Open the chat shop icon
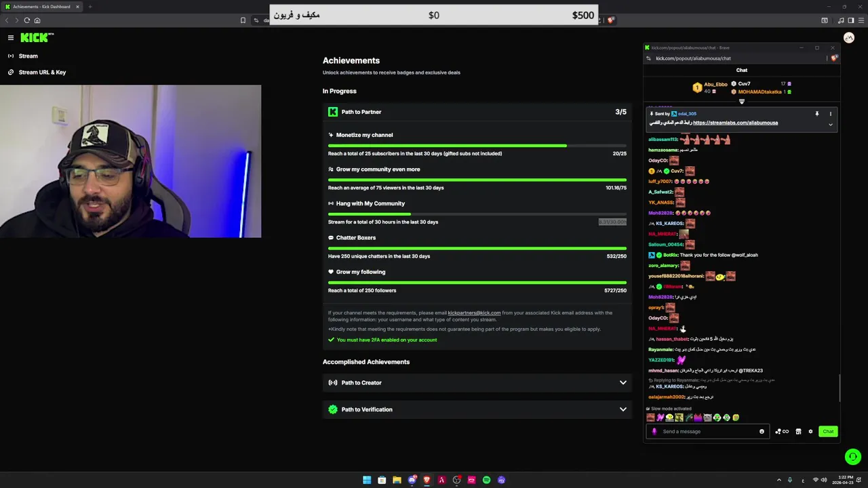 click(798, 432)
